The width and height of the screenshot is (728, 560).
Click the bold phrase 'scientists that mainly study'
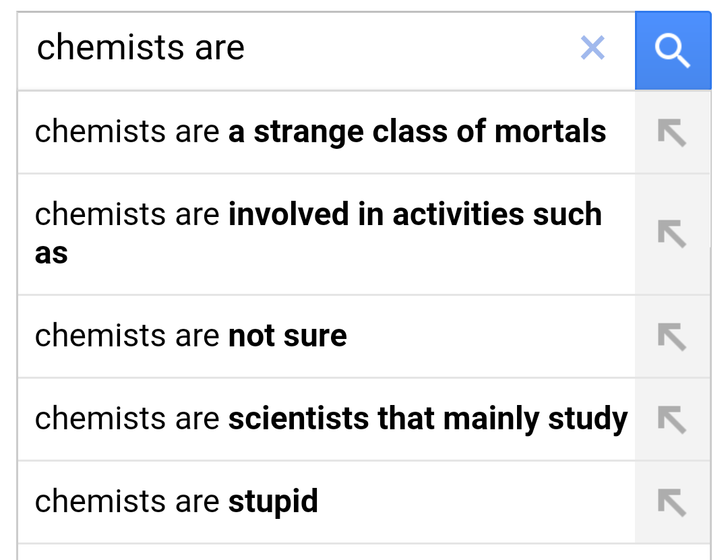tap(428, 418)
